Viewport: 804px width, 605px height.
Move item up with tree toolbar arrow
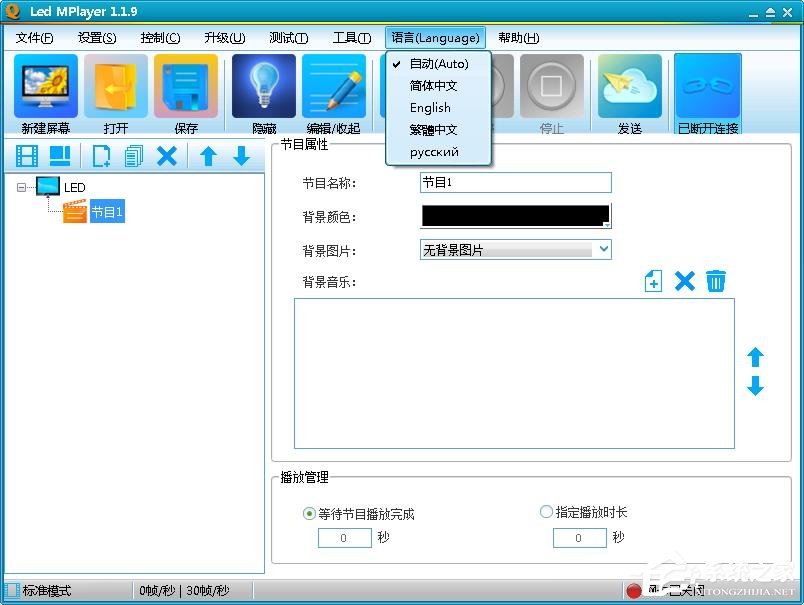tap(208, 156)
